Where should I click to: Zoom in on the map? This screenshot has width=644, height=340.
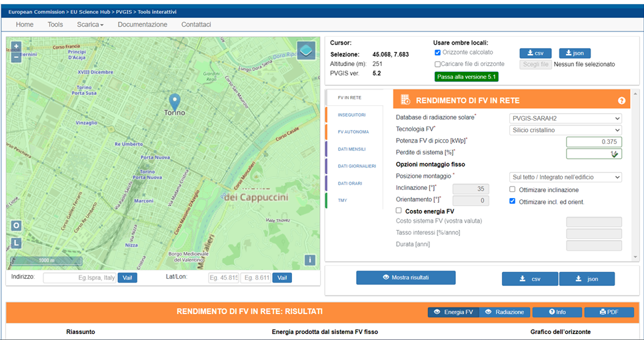click(x=16, y=47)
